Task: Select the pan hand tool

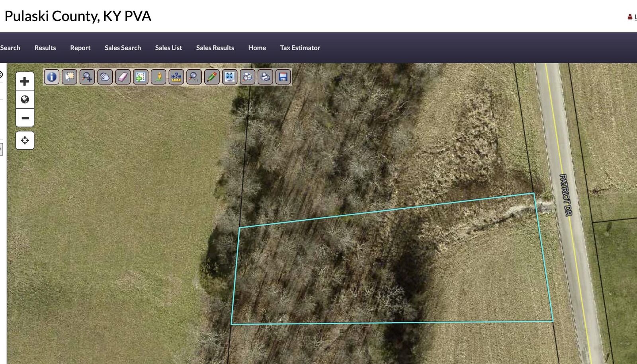Action: pyautogui.click(x=105, y=77)
